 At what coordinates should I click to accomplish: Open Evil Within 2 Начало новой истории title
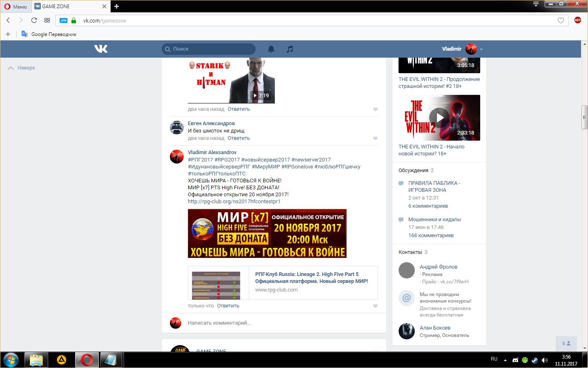431,150
